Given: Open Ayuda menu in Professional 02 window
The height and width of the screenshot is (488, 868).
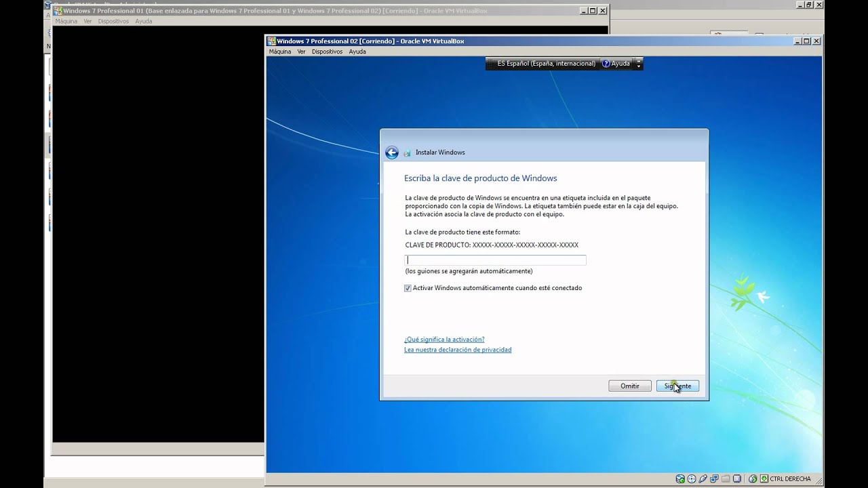Looking at the screenshot, I should (357, 52).
